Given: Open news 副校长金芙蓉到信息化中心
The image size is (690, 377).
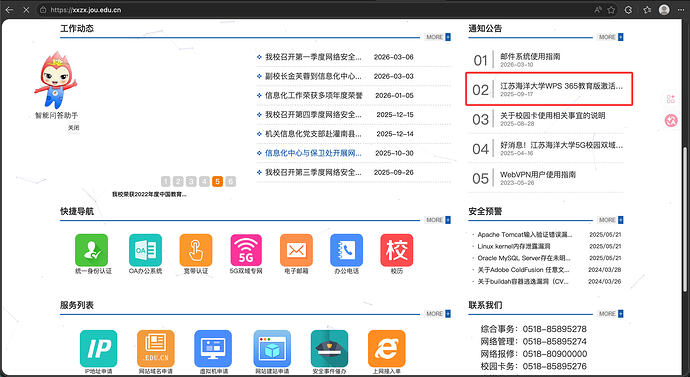Looking at the screenshot, I should pos(313,76).
